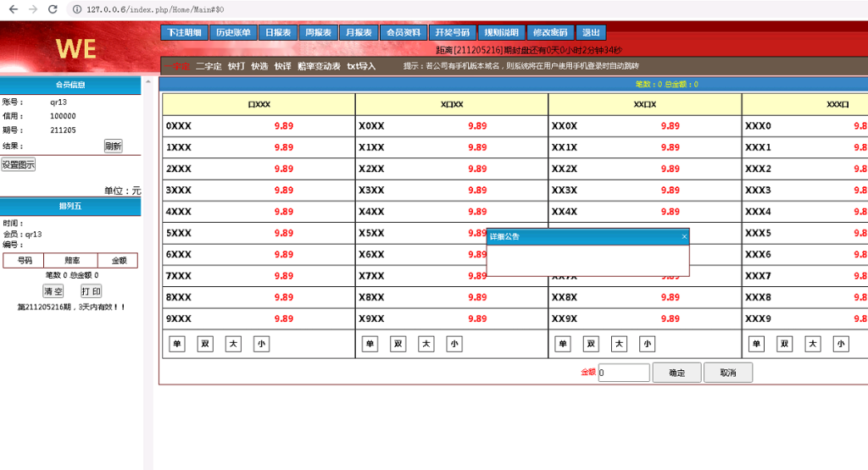The image size is (868, 470).
Task: Click the 清空 button in sidebar
Action: coord(53,291)
